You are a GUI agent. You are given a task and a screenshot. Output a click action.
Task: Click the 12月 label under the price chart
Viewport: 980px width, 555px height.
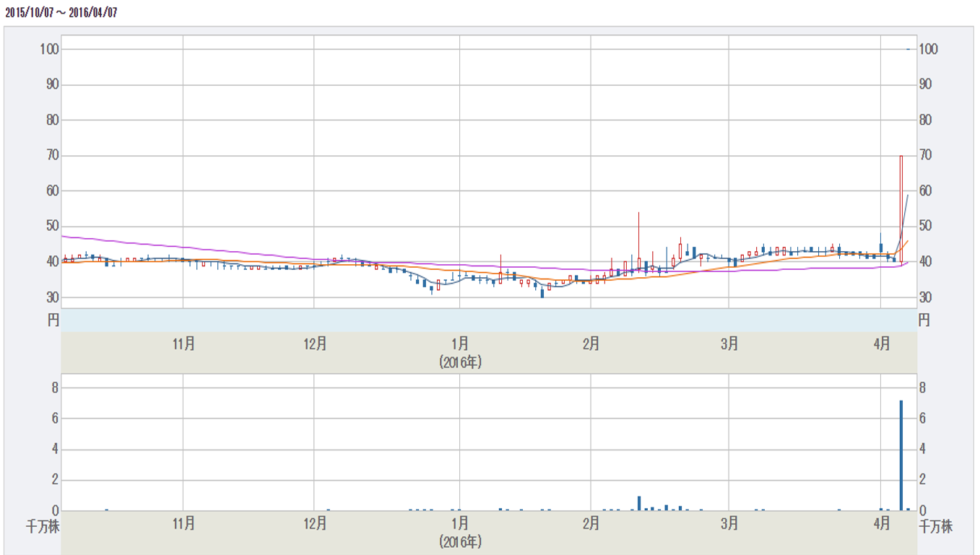point(315,344)
